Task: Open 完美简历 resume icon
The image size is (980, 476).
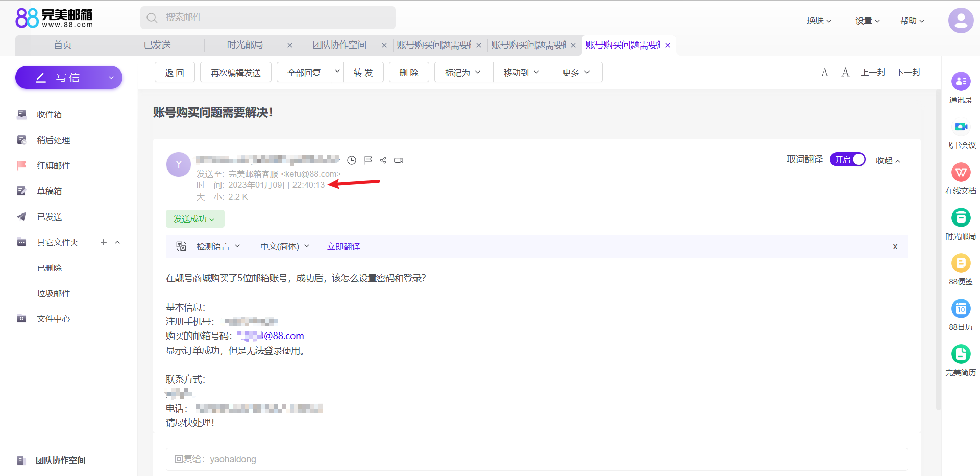Action: coord(961,354)
